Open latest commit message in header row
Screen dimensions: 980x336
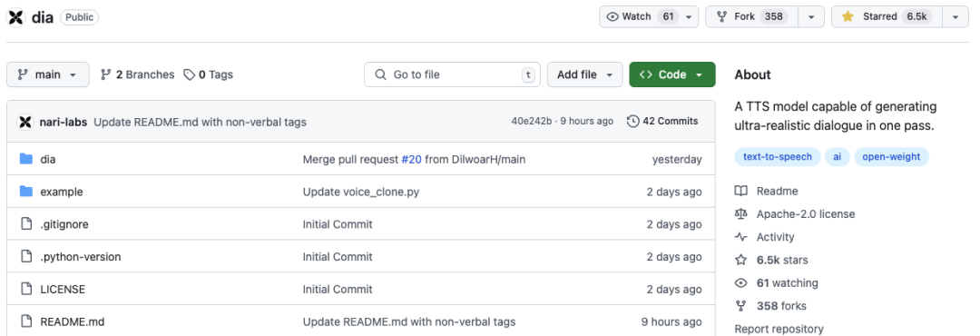(200, 122)
